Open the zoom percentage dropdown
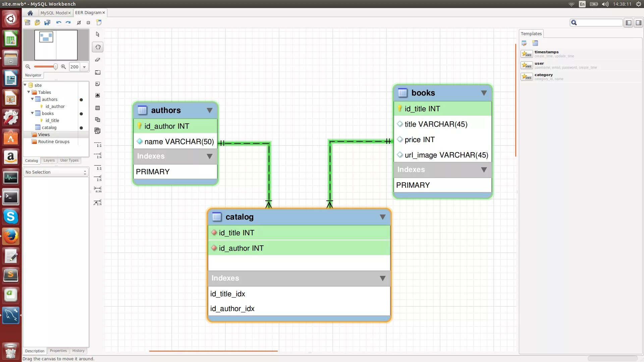The height and width of the screenshot is (362, 644). (x=84, y=67)
